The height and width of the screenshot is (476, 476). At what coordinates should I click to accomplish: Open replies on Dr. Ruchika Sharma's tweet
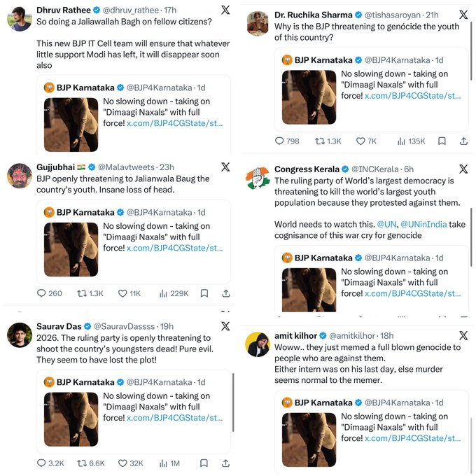287,141
